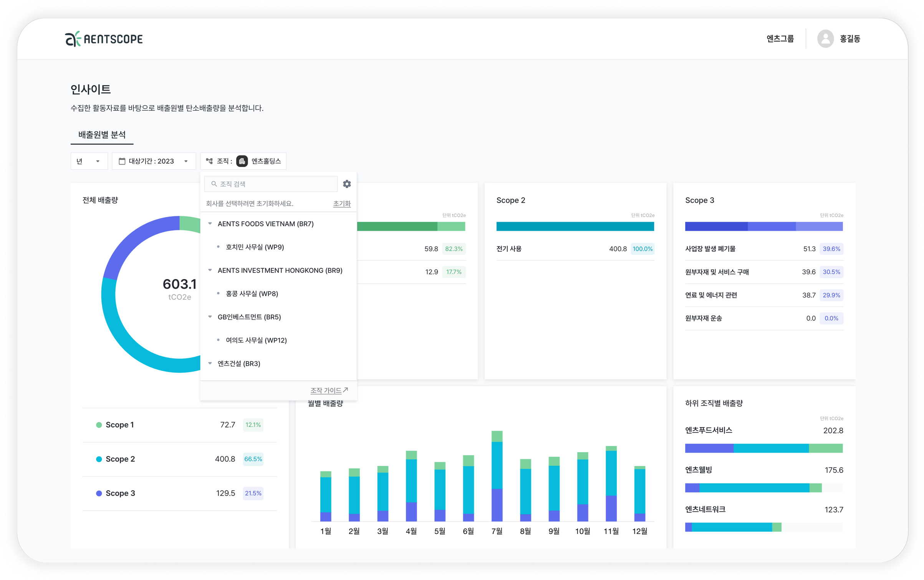Select the 배출원별 분석 tab
924x580 pixels.
[x=102, y=135]
